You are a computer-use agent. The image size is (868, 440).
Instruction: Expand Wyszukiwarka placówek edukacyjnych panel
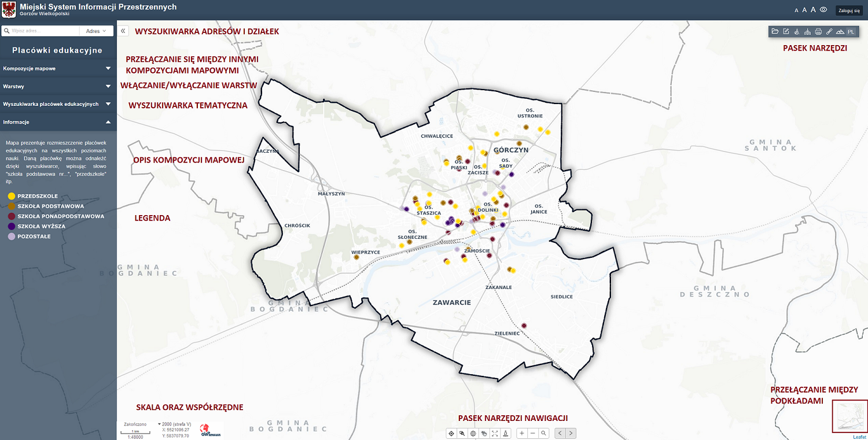(x=58, y=104)
